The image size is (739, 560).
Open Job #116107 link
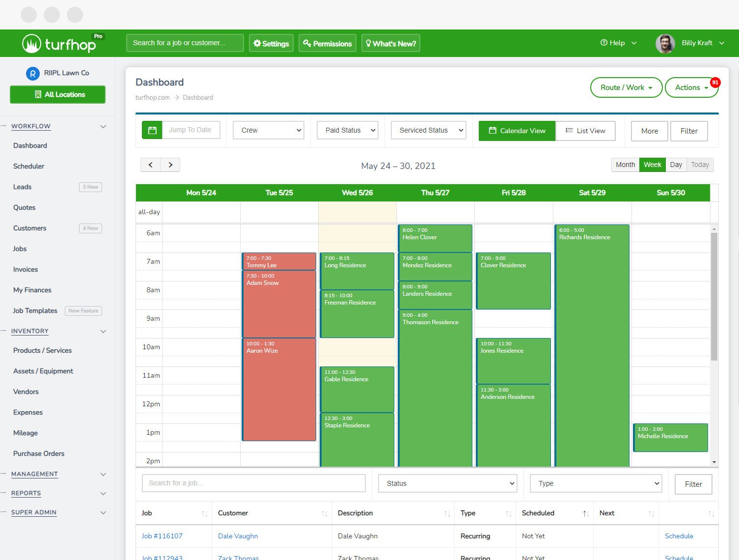[162, 536]
